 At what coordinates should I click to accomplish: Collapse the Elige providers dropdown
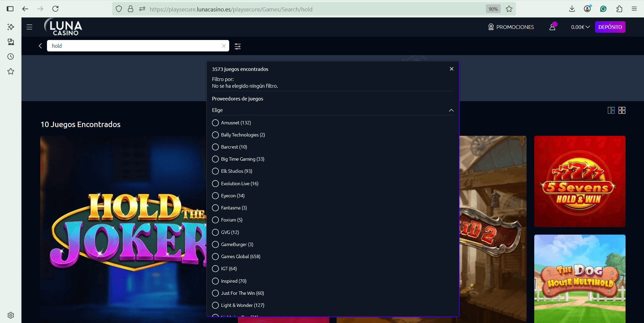click(333, 110)
